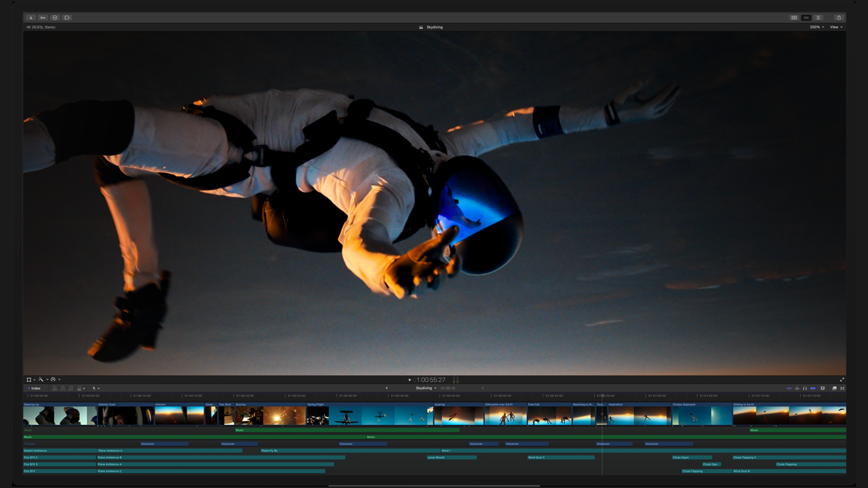Screen dimensions: 868x488
Task: Click the Select arrow tool menu
Action: click(x=96, y=388)
